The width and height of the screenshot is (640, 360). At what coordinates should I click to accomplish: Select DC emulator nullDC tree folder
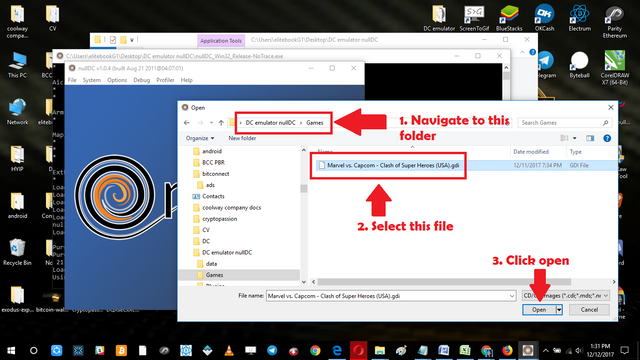coord(227,253)
